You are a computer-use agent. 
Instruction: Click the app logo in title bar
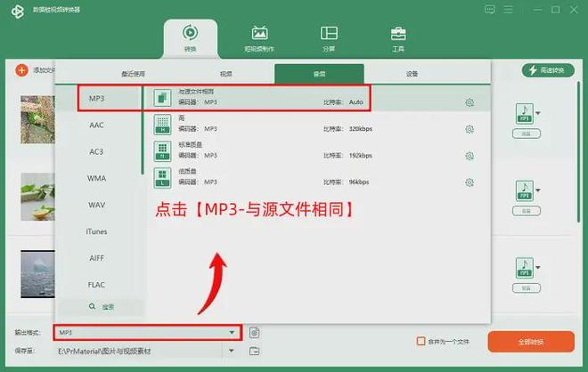click(18, 12)
